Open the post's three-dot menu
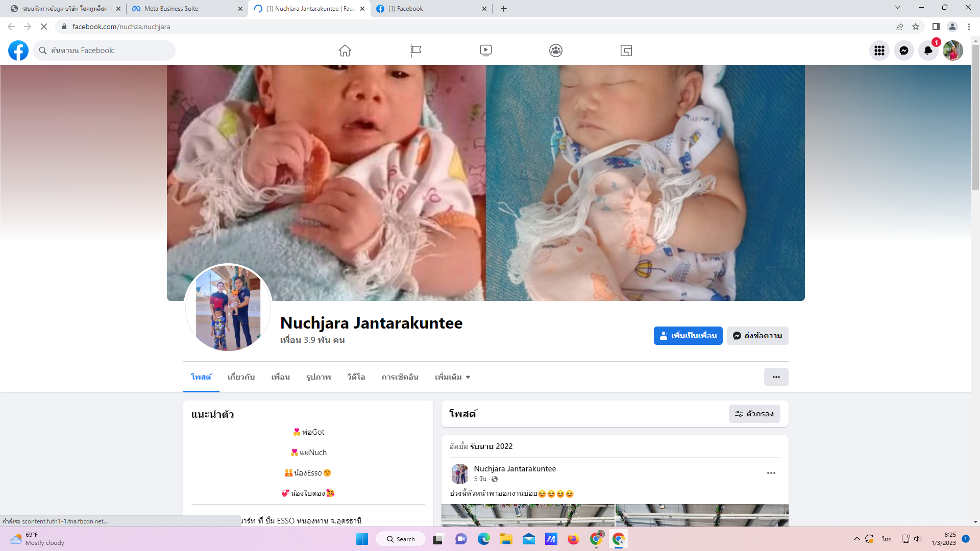The width and height of the screenshot is (980, 551). (771, 473)
